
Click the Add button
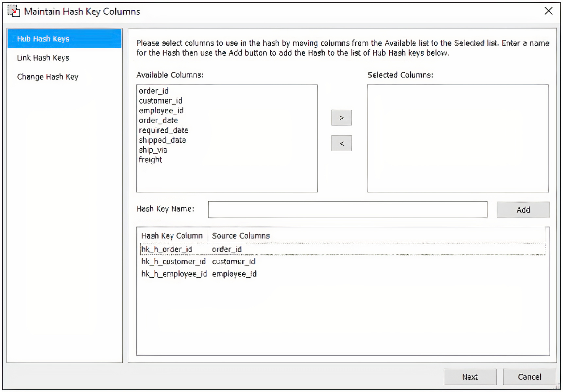tap(523, 210)
